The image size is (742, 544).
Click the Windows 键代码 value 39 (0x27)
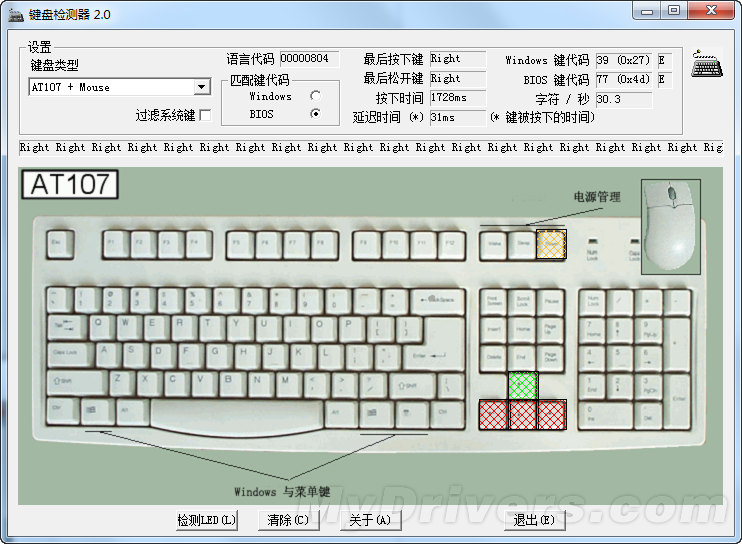(x=624, y=60)
